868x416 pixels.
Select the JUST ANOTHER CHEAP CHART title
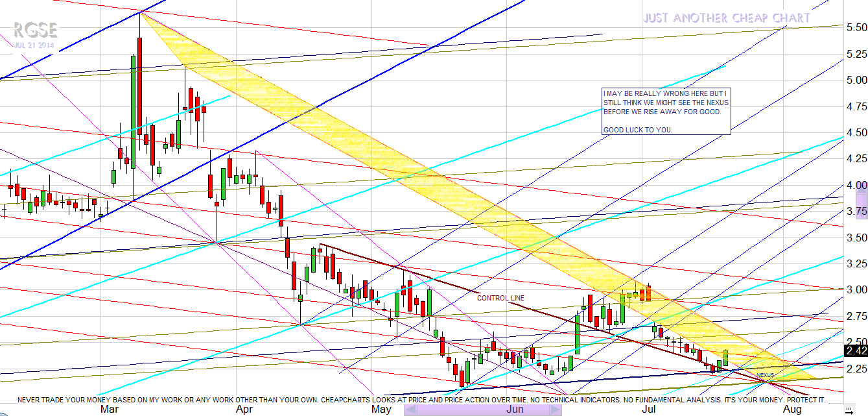[726, 18]
